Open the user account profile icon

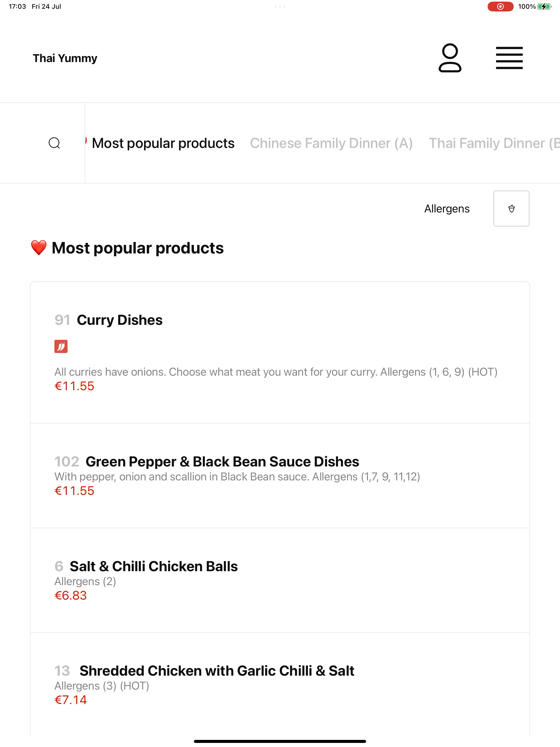coord(450,58)
